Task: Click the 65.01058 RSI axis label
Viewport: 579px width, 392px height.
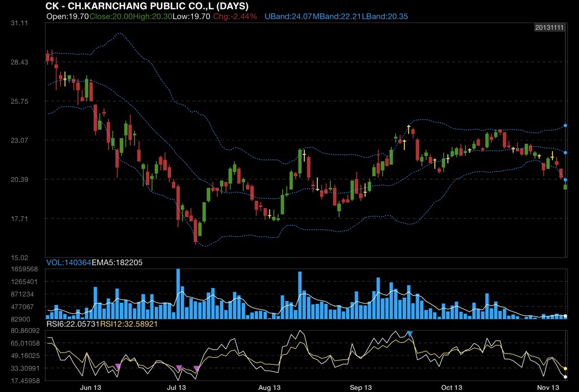Action: [25, 343]
